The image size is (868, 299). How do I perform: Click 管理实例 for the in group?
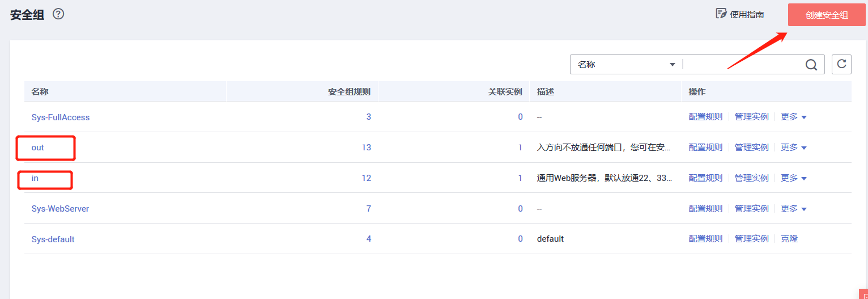751,178
